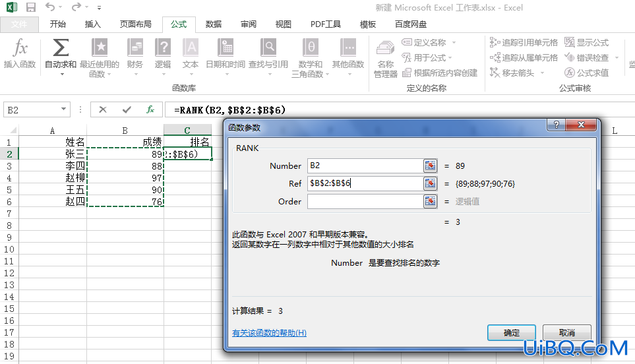Image resolution: width=635 pixels, height=364 pixels.
Task: Expand the Define Name dropdown arrow
Action: [x=454, y=42]
